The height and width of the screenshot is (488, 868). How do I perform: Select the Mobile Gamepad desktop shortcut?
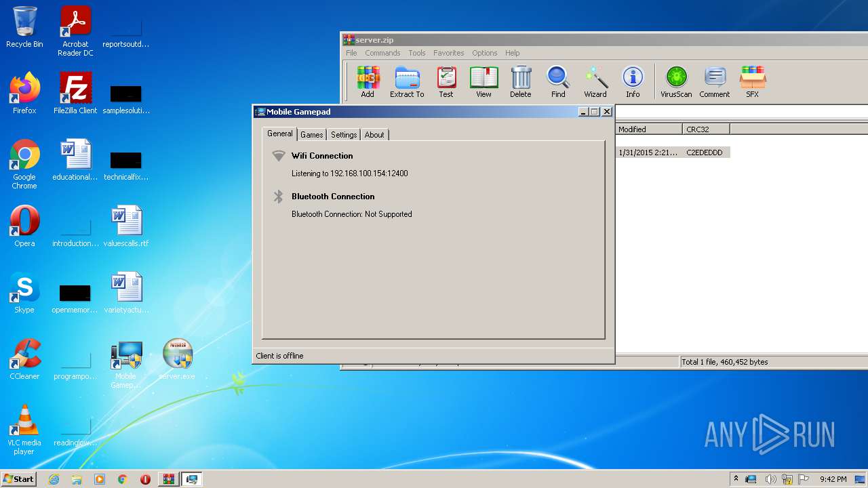click(126, 365)
